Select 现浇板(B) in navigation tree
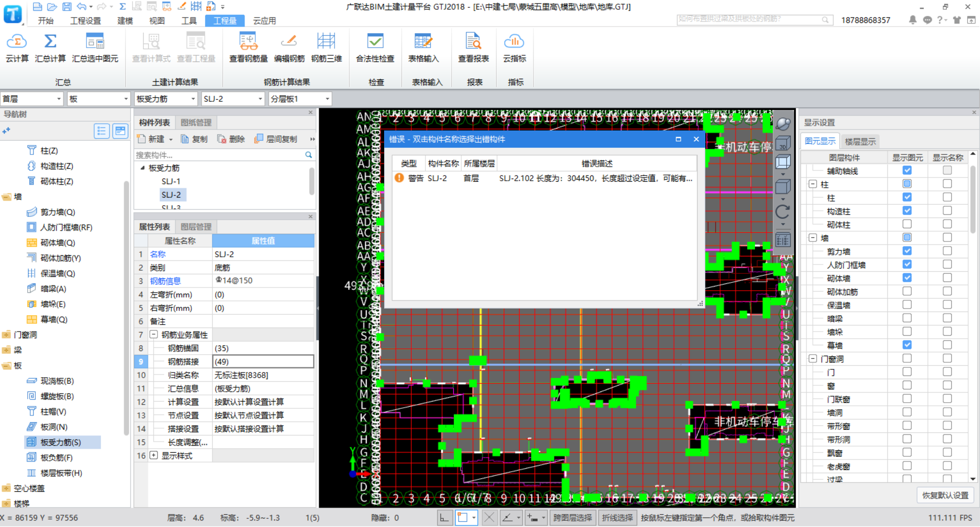Screen dimensions: 980x527 pos(57,381)
